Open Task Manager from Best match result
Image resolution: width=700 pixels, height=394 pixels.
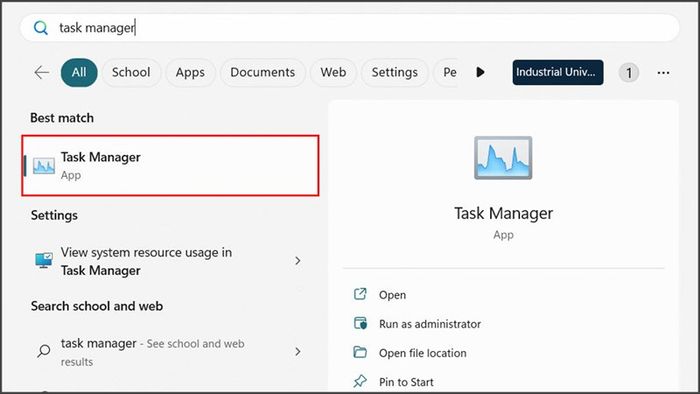coord(170,166)
